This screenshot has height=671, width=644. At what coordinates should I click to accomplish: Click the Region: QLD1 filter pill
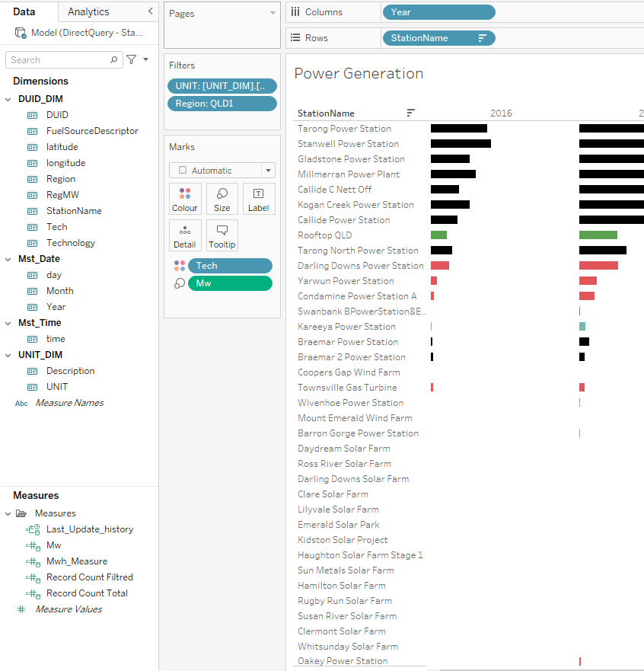[222, 104]
